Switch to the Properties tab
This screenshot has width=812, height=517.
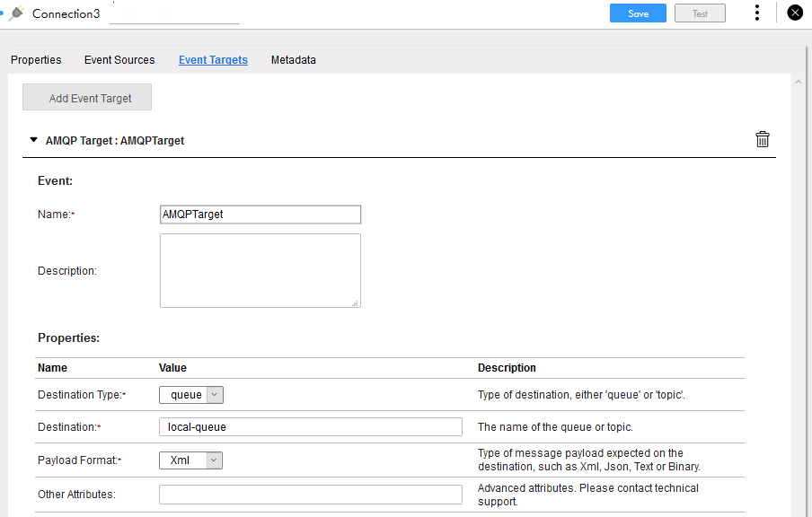(36, 59)
